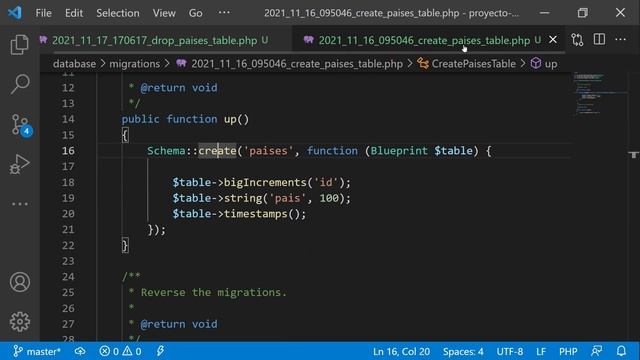
Task: Split the editor to the right
Action: 599,39
